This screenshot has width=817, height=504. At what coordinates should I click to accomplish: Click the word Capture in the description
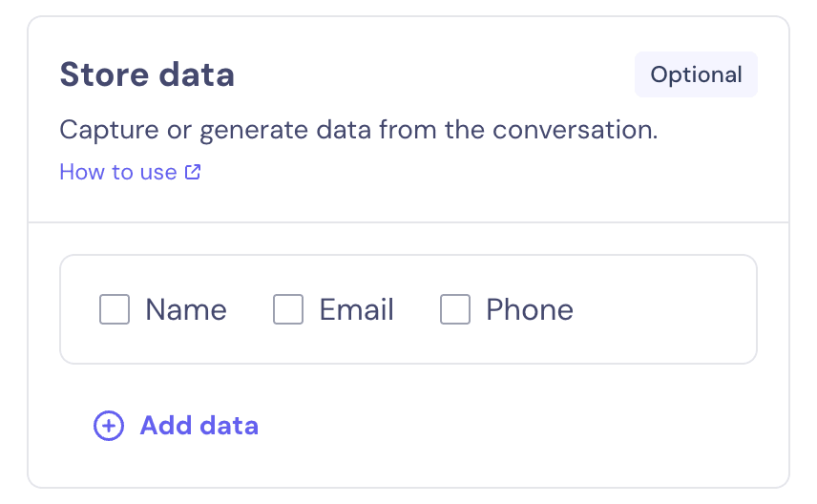[98, 130]
